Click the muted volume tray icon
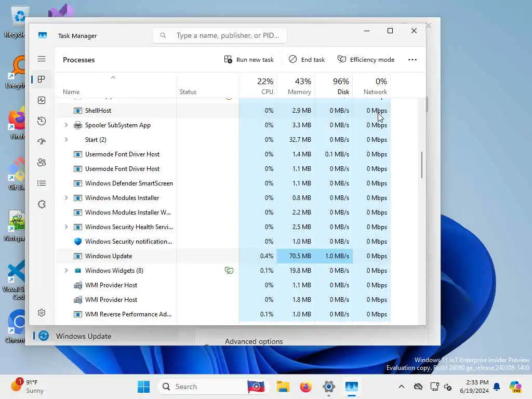This screenshot has height=399, width=532. (448, 387)
